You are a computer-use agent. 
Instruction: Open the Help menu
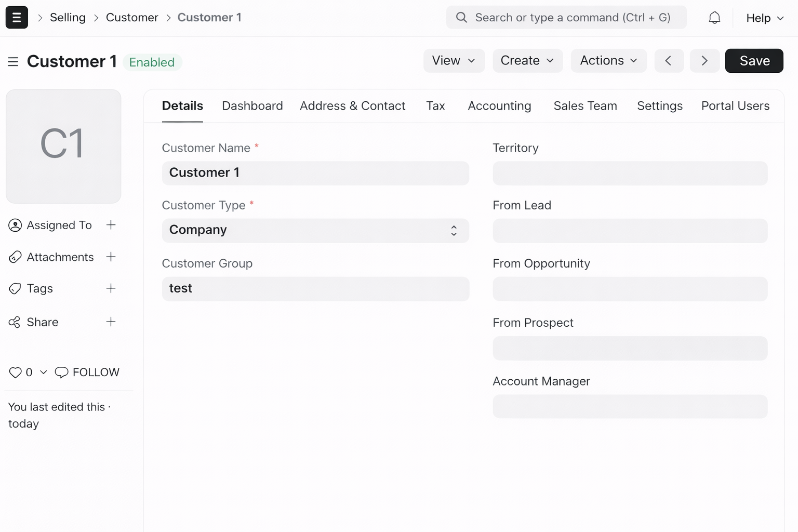[765, 18]
